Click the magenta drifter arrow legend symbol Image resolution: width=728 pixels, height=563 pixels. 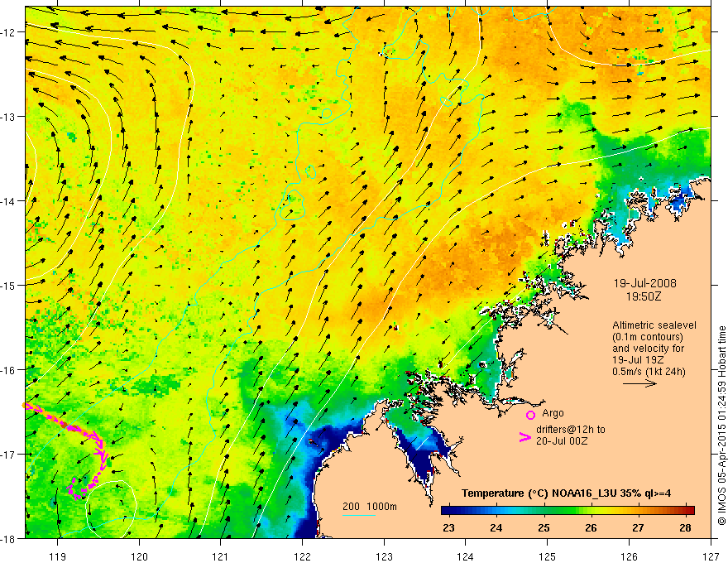click(x=524, y=437)
